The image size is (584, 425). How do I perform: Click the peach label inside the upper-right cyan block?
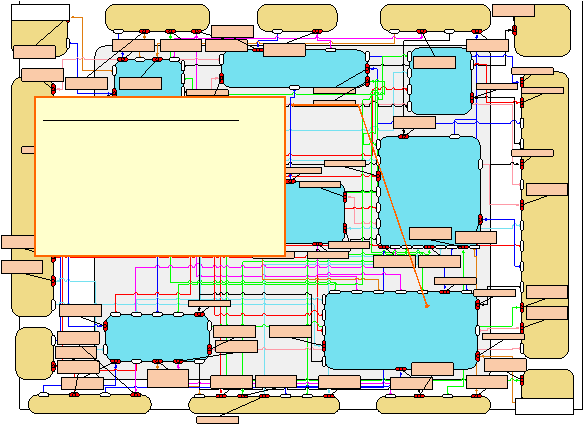435,63
